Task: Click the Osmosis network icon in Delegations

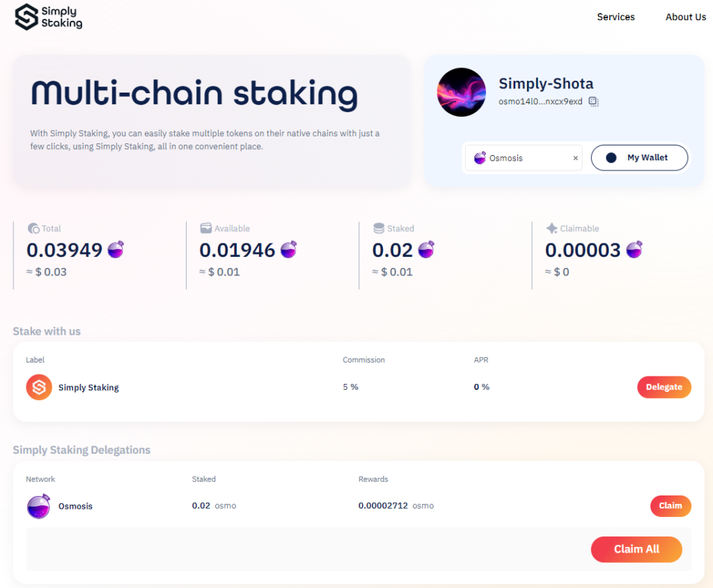Action: pyautogui.click(x=39, y=506)
